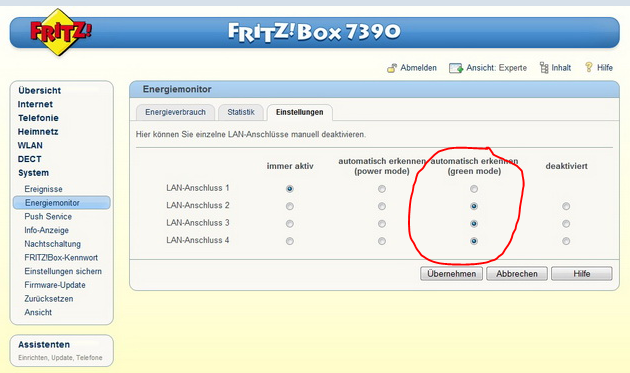Screen dimensions: 630x373
Task: Select power mode for LAN-Anschluss 3
Action: [382, 223]
